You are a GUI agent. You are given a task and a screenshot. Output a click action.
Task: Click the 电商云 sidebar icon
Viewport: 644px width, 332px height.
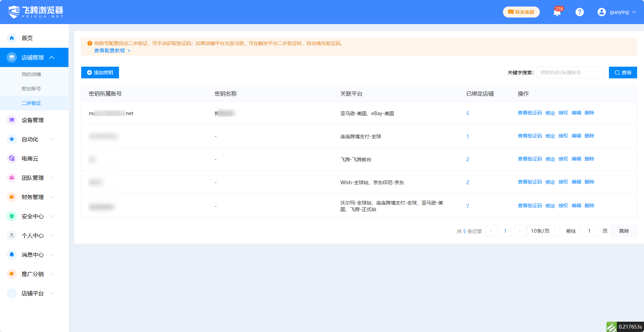coord(12,158)
